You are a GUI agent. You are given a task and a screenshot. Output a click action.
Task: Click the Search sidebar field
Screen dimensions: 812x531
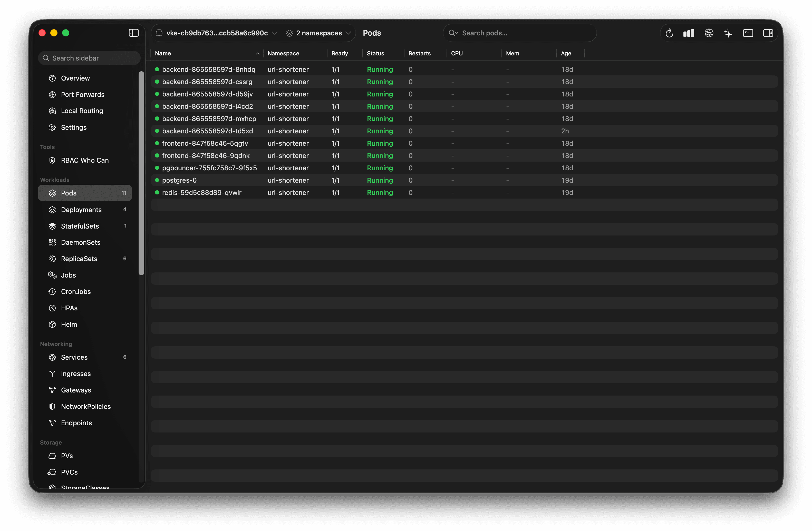(89, 58)
